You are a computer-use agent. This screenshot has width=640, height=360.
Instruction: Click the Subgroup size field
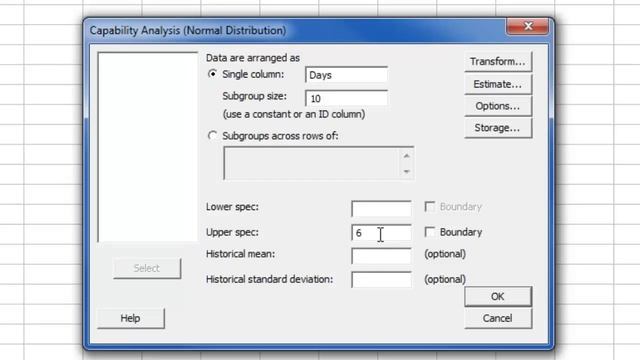pos(346,98)
